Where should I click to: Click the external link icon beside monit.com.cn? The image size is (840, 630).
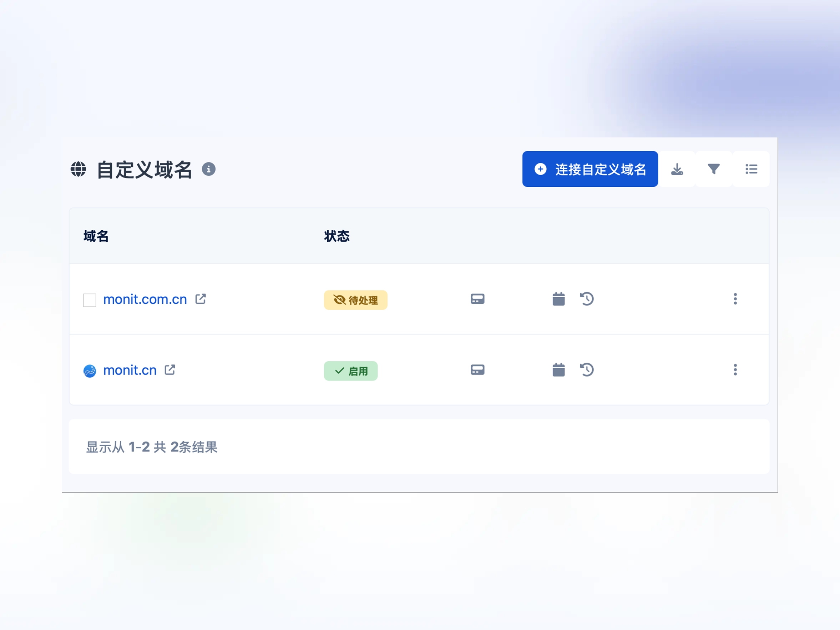[201, 299]
